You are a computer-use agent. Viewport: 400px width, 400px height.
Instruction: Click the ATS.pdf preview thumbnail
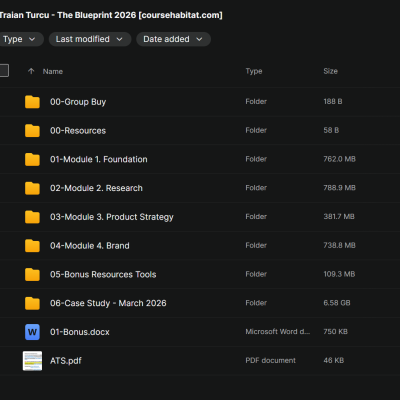point(32,361)
